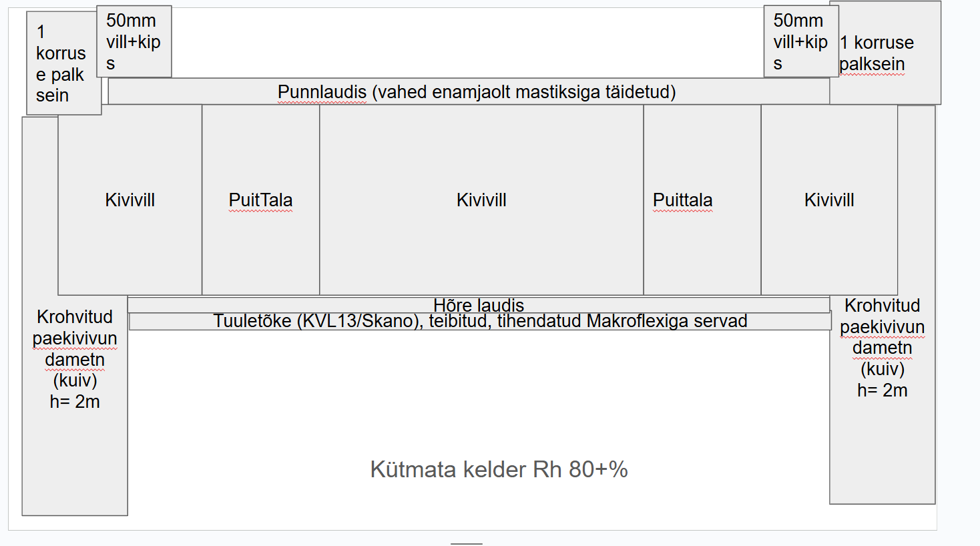Click "h= 2m" in right foundation wall
Viewport: 980px width, 546px height.
882,390
